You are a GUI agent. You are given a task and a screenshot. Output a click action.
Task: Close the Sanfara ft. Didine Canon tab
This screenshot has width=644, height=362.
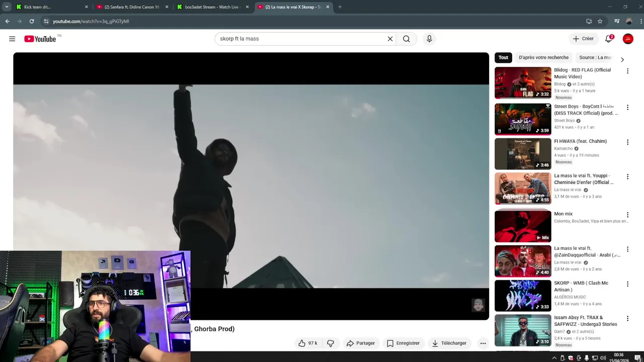[x=167, y=7]
